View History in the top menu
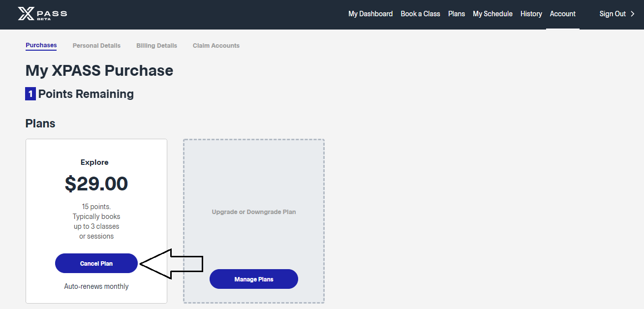The height and width of the screenshot is (309, 644). [531, 14]
